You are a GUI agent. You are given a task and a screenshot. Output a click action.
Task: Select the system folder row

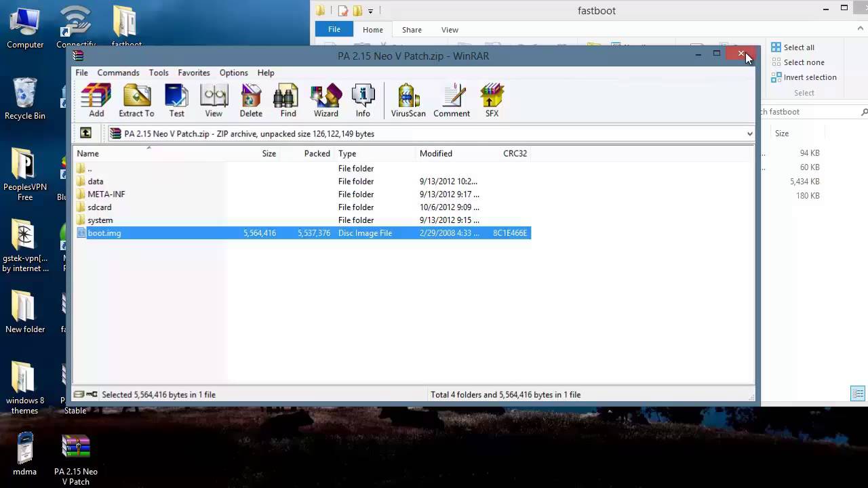pyautogui.click(x=302, y=220)
